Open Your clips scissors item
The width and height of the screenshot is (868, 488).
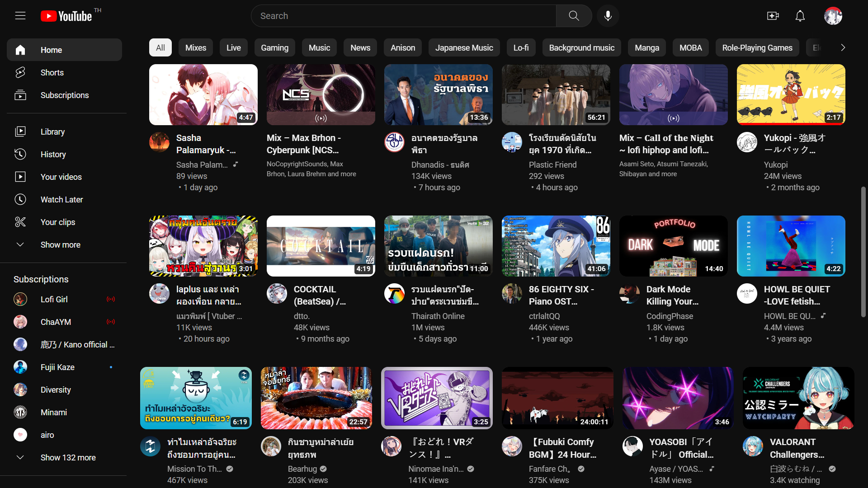[x=58, y=222]
